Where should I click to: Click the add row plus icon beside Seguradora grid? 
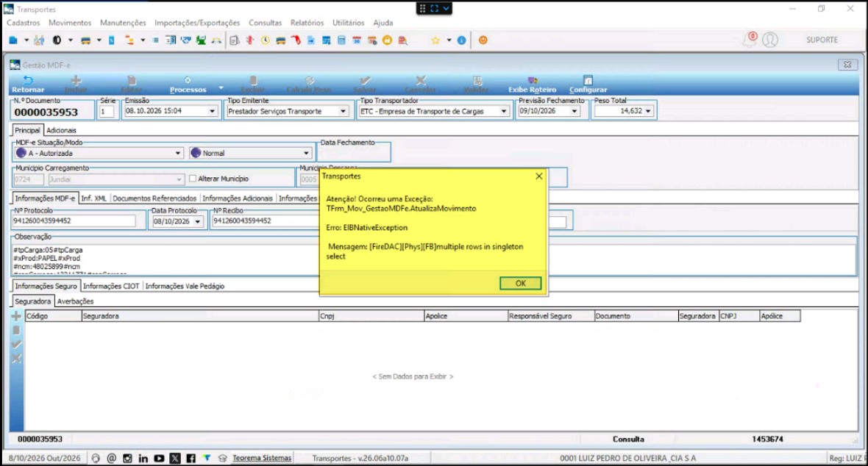pyautogui.click(x=16, y=316)
